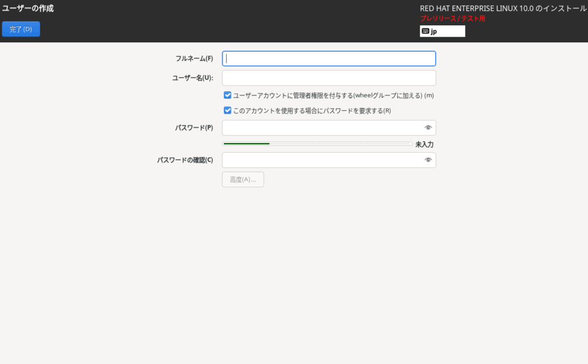Screen dimensions: 588x364
Task: Uncheck the administrator privileges (wheel) checkbox
Action: coord(228,95)
